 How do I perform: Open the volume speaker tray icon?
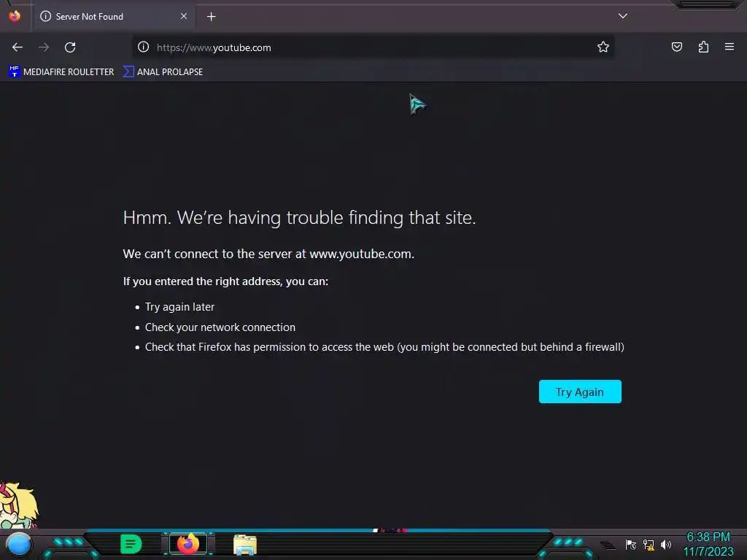(x=665, y=545)
